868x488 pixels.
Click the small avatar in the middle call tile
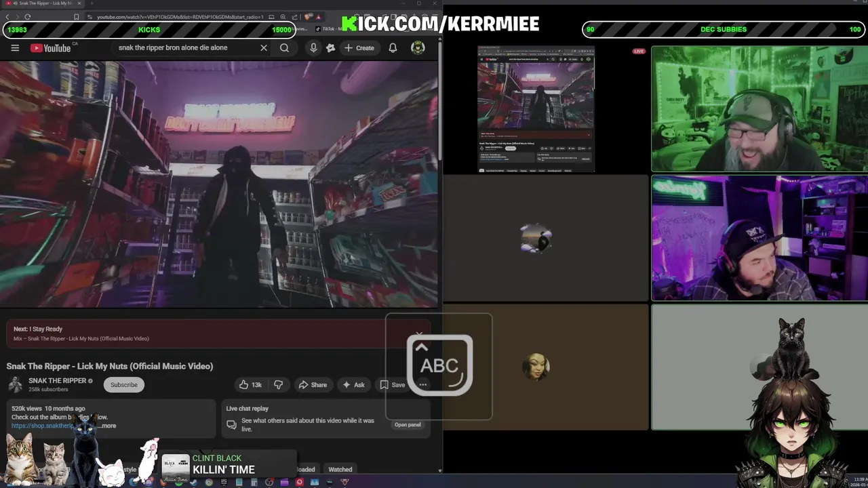coord(536,239)
